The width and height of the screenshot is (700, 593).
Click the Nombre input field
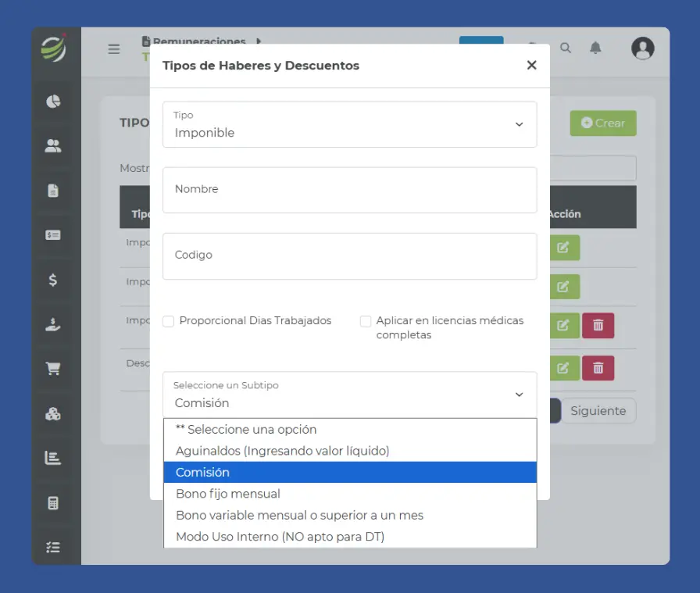(x=349, y=190)
